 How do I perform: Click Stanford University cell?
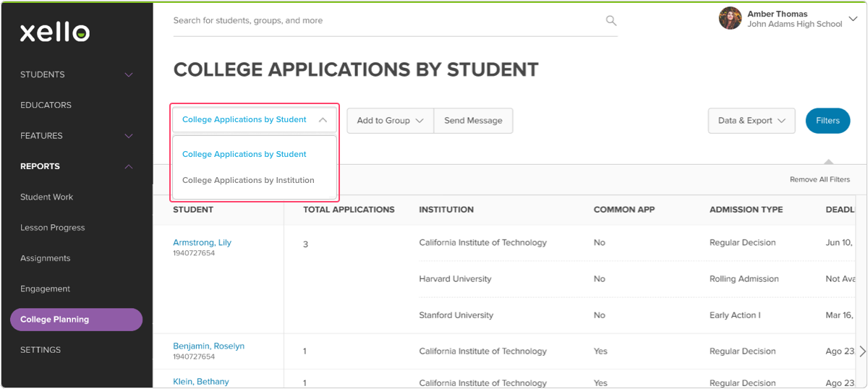(x=456, y=315)
